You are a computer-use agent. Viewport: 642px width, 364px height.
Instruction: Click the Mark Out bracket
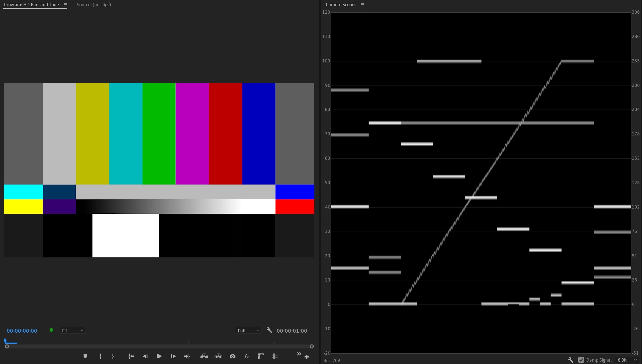coord(113,356)
